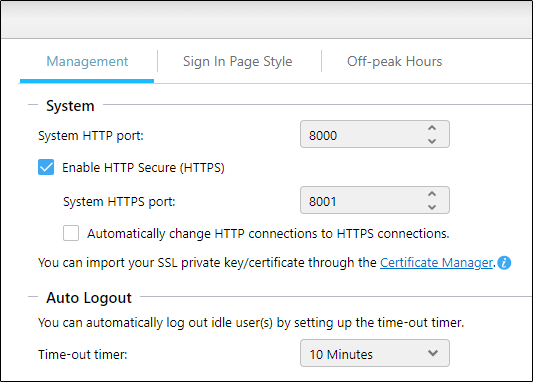
Task: Click the blue info icon beside Certificate Manager
Action: 504,263
